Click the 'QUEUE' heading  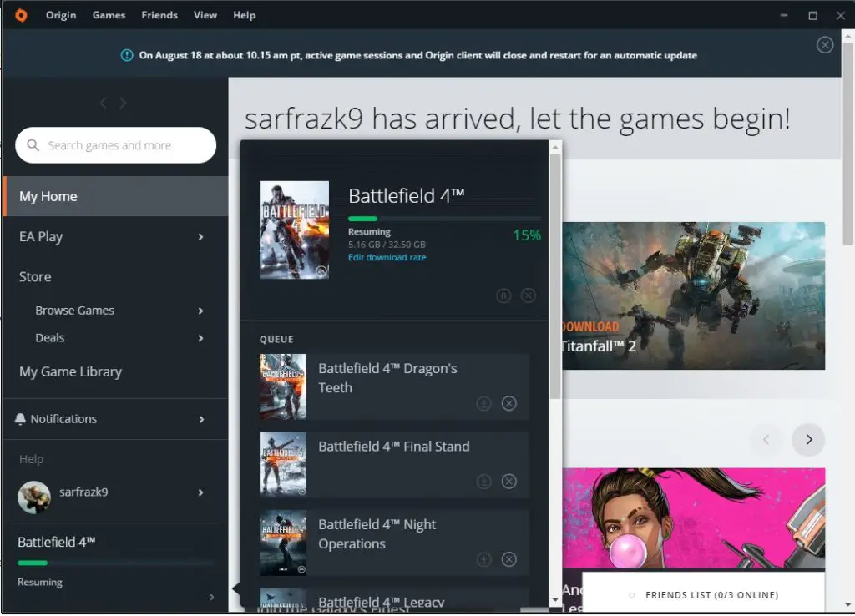coord(276,339)
